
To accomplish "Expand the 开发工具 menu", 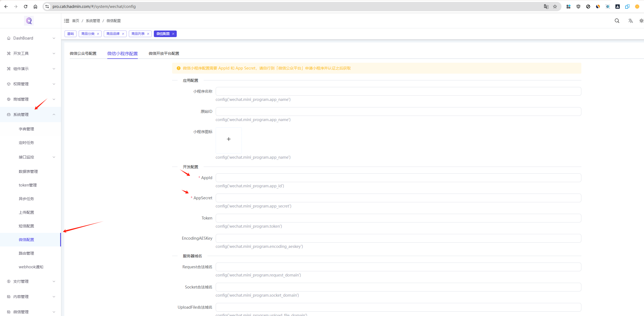I will click(30, 53).
